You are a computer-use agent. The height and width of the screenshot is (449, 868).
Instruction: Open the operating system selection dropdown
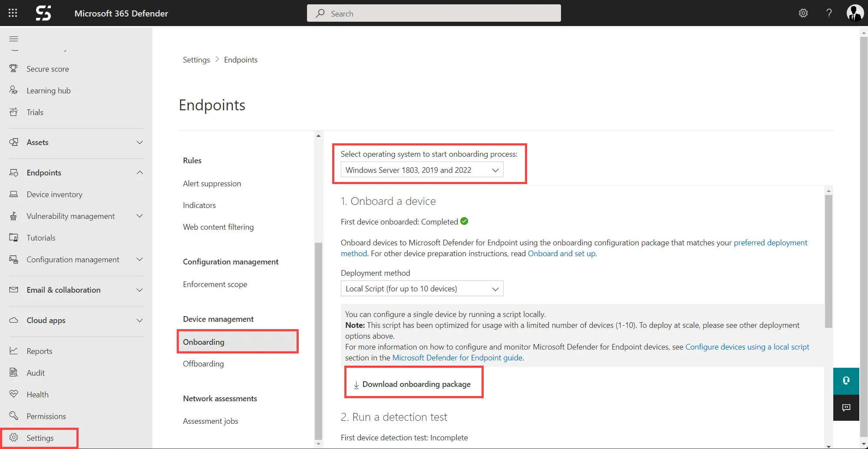pos(422,170)
